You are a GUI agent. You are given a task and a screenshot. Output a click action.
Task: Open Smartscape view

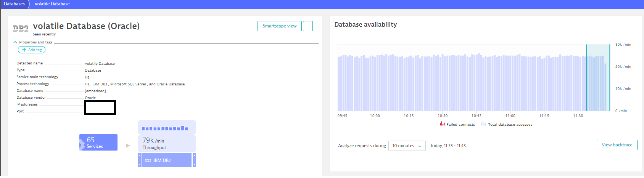pyautogui.click(x=279, y=26)
